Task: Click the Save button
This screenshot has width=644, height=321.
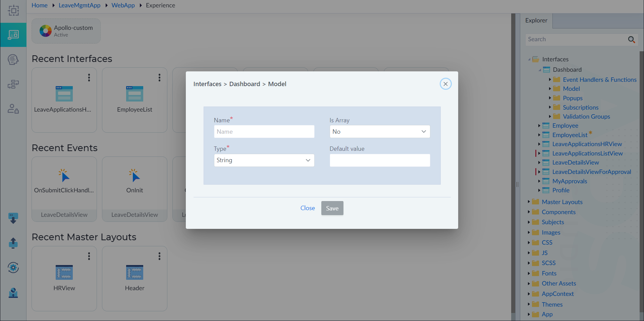Action: click(332, 208)
